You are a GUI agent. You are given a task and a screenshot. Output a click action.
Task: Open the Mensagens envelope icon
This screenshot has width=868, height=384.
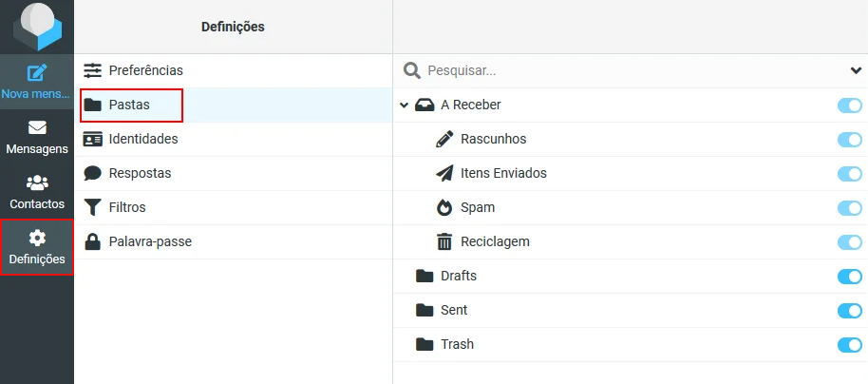click(x=37, y=128)
